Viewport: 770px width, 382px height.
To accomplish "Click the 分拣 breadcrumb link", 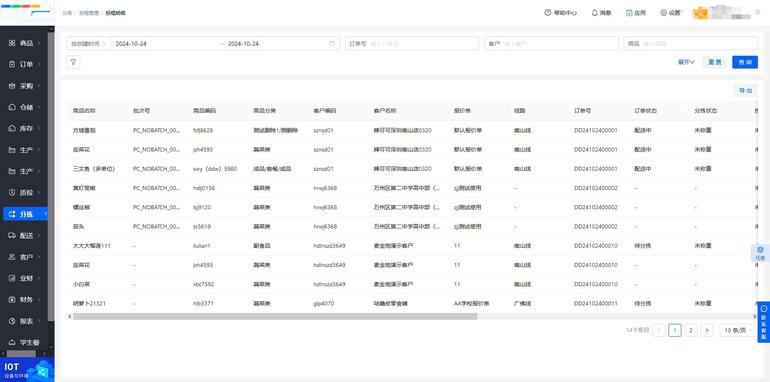I will (x=67, y=13).
